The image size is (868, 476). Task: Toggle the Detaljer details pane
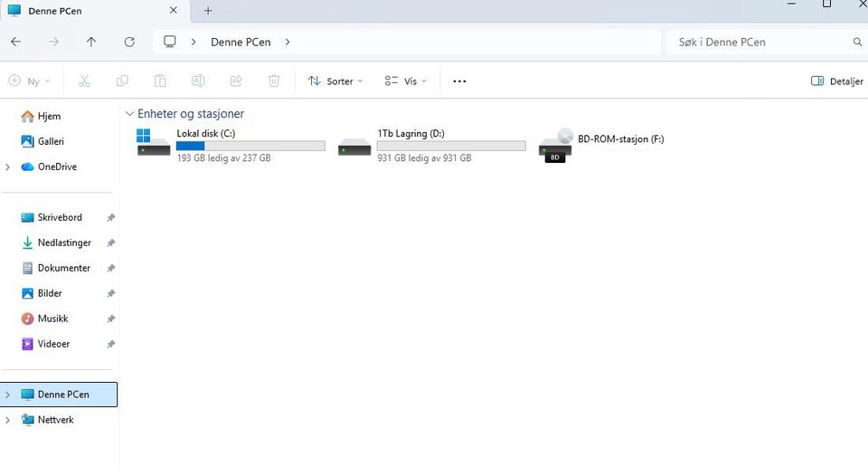pyautogui.click(x=837, y=81)
